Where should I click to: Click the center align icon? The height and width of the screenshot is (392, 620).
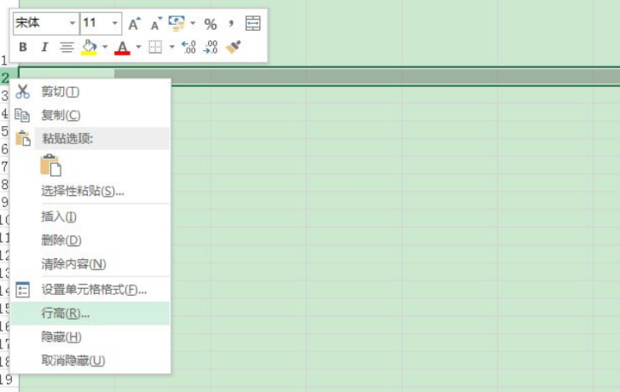(66, 47)
